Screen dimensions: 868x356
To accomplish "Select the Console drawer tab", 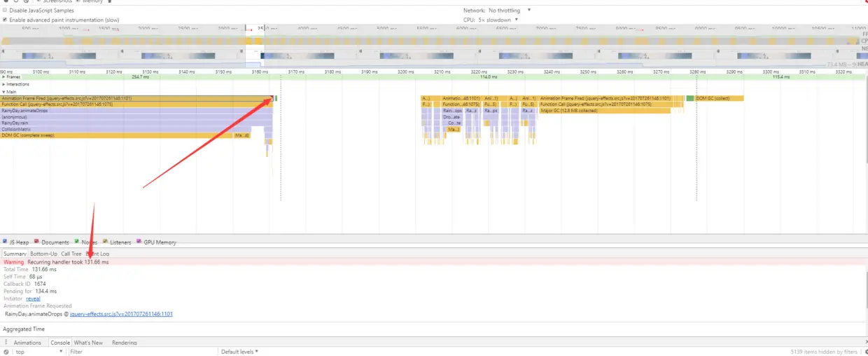I will (60, 343).
